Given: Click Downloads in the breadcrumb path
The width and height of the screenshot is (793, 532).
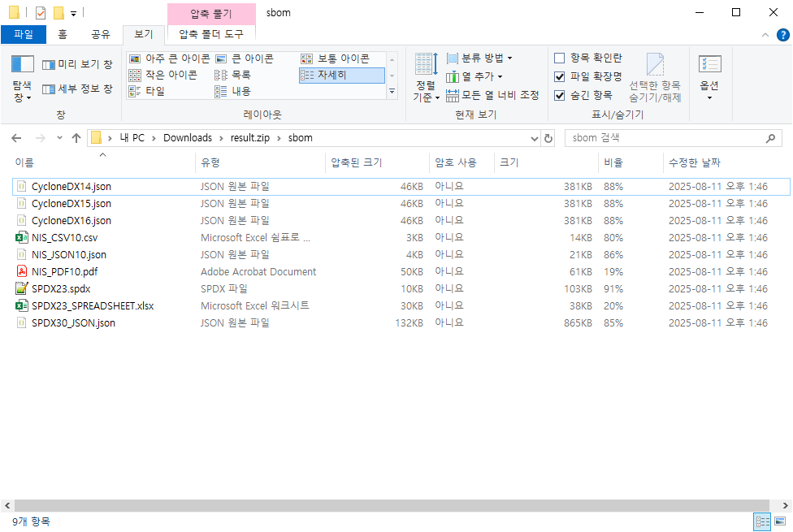Looking at the screenshot, I should 187,138.
